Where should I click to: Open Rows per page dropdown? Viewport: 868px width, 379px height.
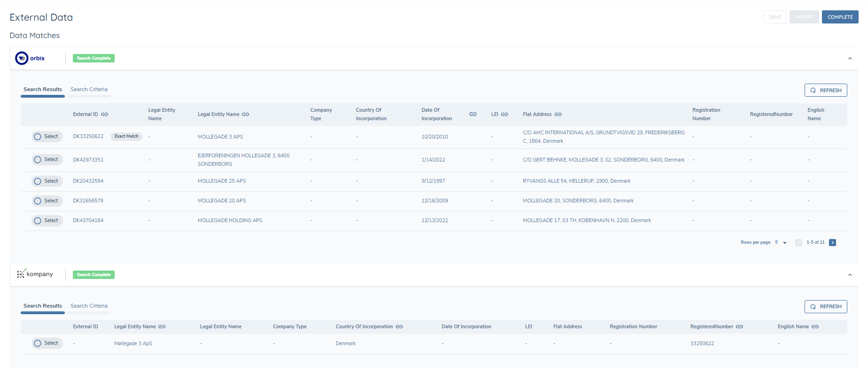click(781, 243)
